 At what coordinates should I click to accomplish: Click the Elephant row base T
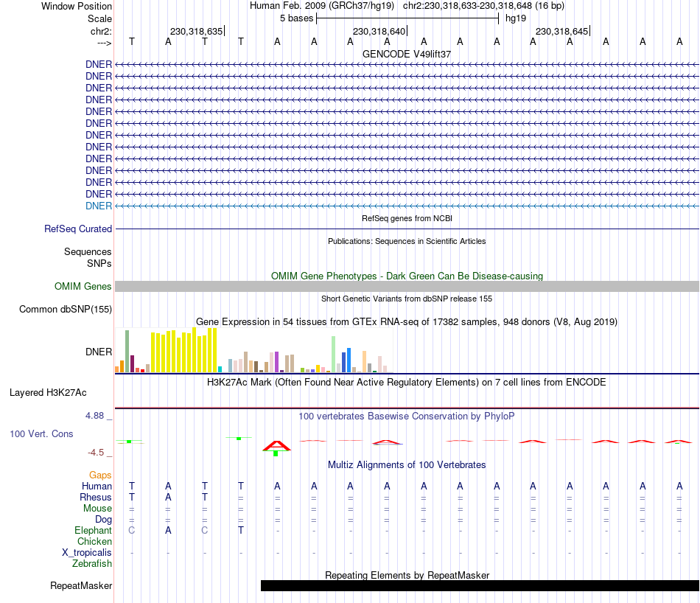coord(241,530)
